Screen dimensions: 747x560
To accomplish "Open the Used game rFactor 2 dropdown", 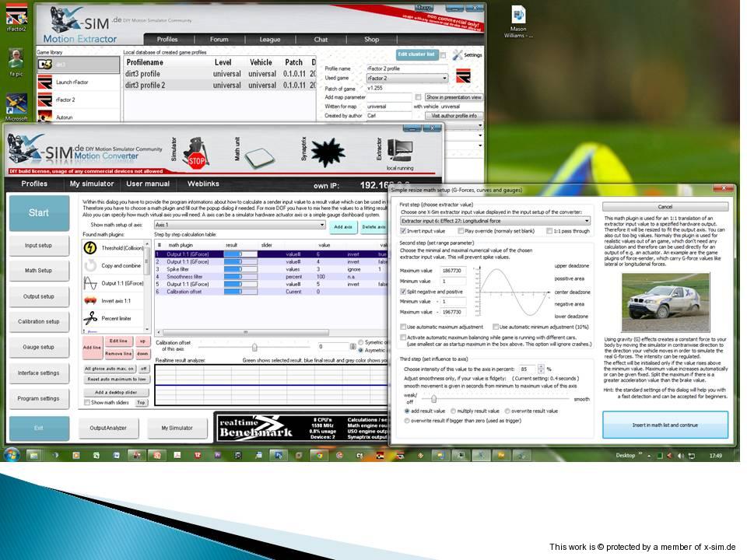I will tap(444, 78).
